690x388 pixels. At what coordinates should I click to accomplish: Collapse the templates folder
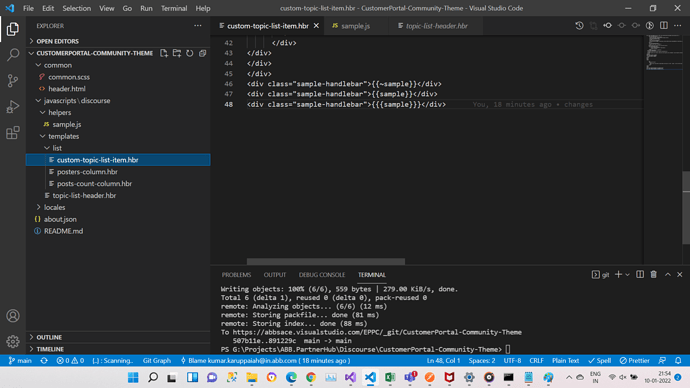point(43,136)
